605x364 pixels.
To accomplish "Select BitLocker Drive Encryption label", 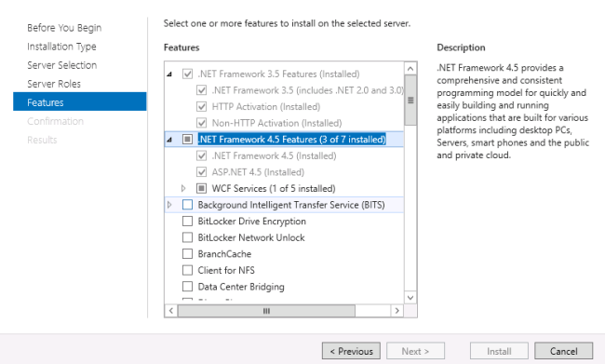I will pyautogui.click(x=252, y=222).
